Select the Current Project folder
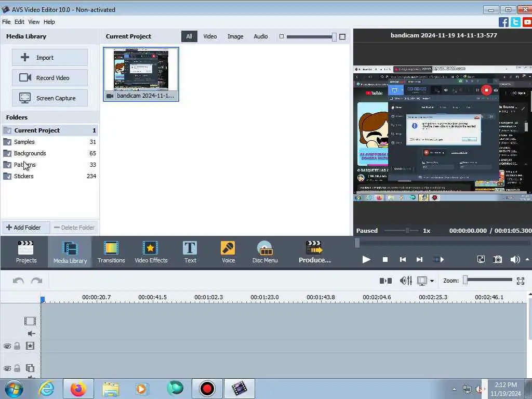Image resolution: width=532 pixels, height=399 pixels. pyautogui.click(x=50, y=130)
